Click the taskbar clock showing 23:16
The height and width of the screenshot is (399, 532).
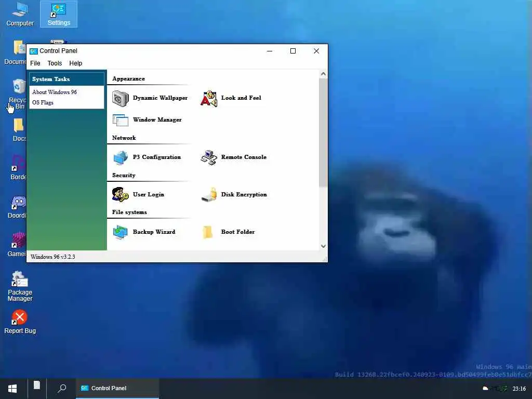pyautogui.click(x=519, y=389)
